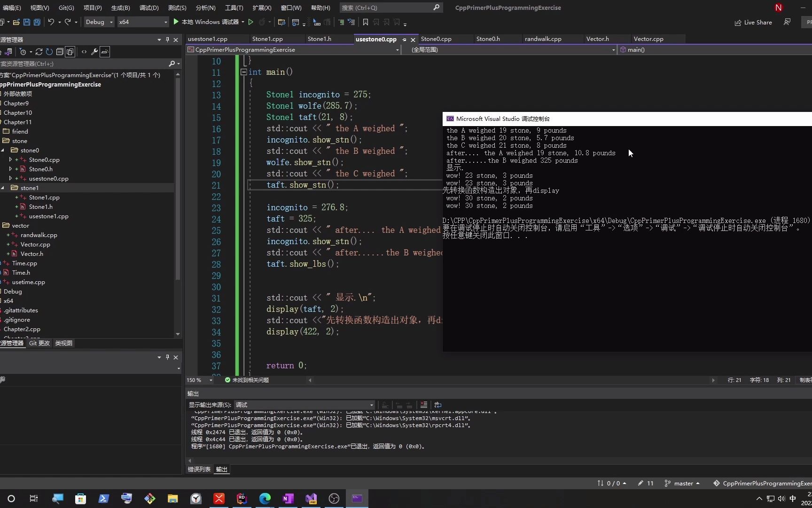Switch to the 错误列表 tab

(x=199, y=469)
